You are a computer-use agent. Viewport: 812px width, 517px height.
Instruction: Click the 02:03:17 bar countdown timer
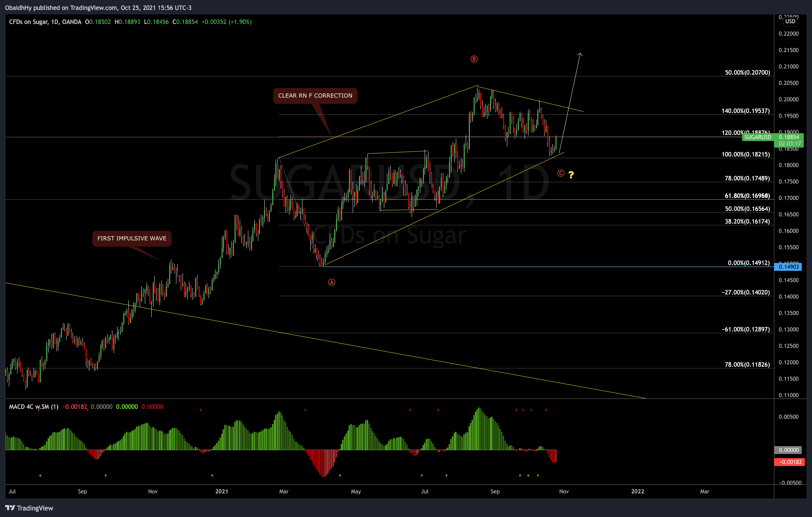[790, 144]
